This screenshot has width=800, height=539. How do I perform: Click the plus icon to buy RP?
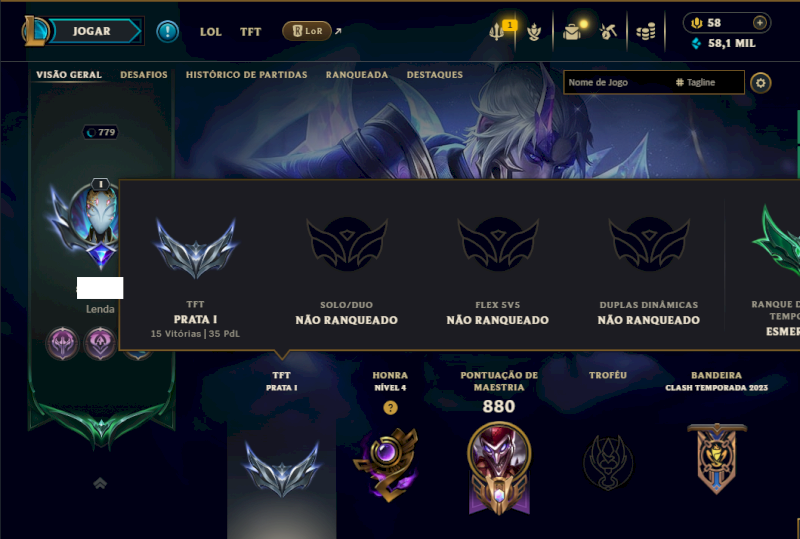pyautogui.click(x=760, y=22)
